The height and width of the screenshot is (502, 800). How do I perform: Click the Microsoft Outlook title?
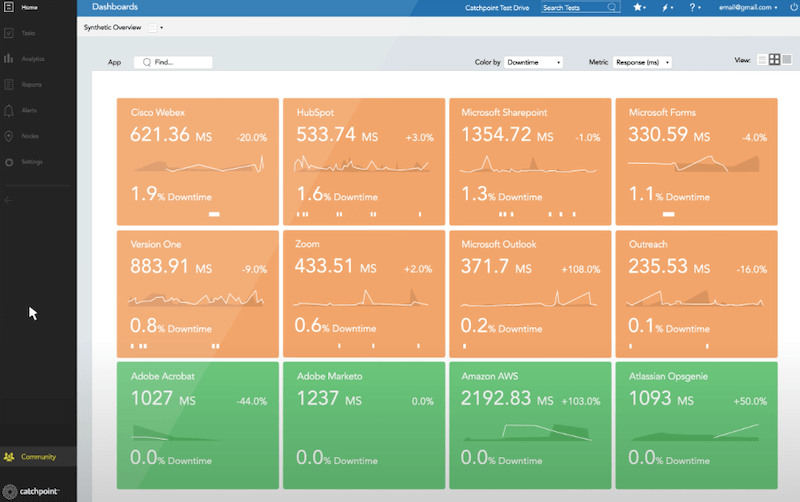[x=498, y=244]
